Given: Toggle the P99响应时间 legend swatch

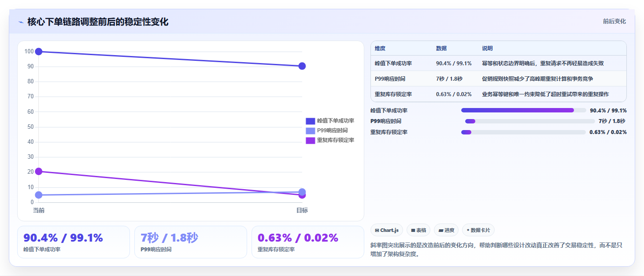Looking at the screenshot, I should [311, 131].
